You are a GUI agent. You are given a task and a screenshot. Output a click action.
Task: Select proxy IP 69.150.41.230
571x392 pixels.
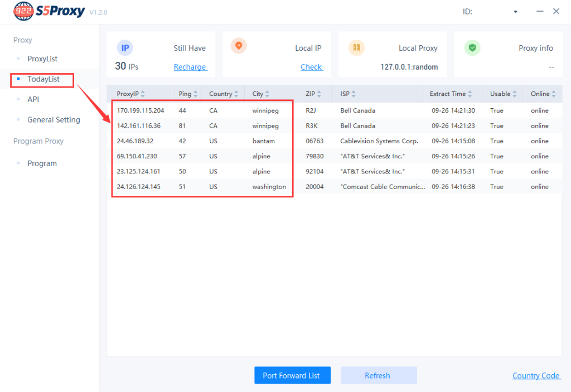pyautogui.click(x=137, y=156)
